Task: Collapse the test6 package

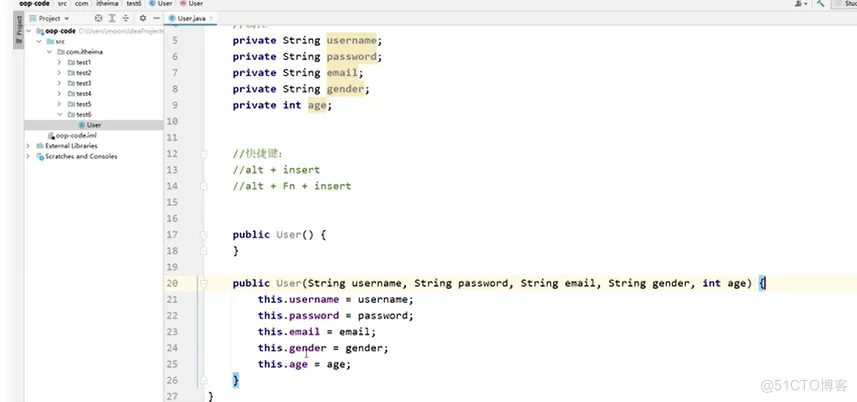Action: pyautogui.click(x=59, y=114)
